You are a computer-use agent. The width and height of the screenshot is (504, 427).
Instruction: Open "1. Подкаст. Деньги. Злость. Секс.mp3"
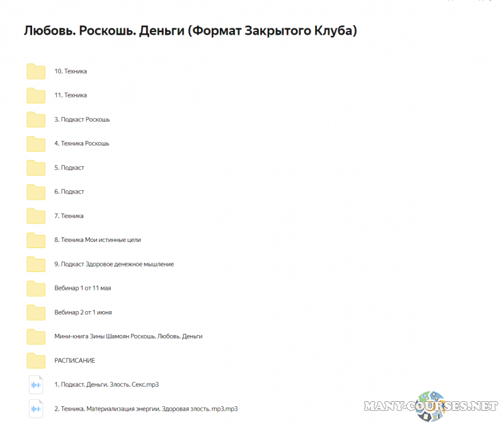(107, 384)
